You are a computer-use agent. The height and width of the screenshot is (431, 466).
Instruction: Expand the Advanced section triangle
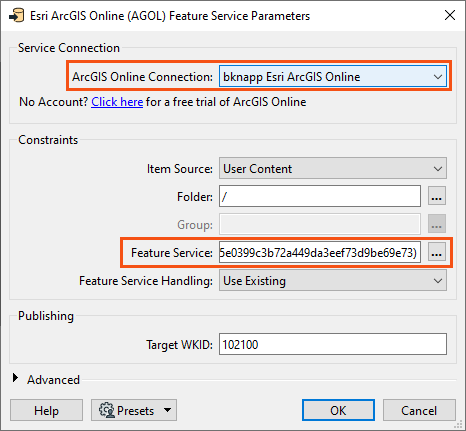15,378
